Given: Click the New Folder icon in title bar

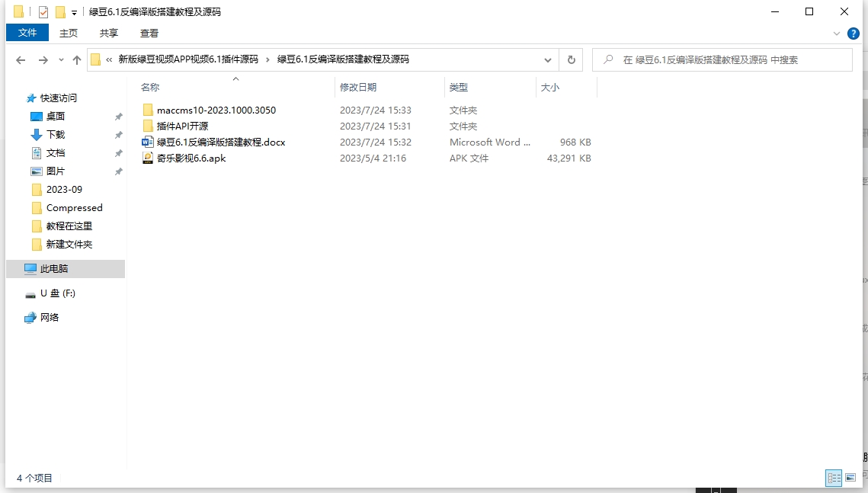Looking at the screenshot, I should click(60, 11).
